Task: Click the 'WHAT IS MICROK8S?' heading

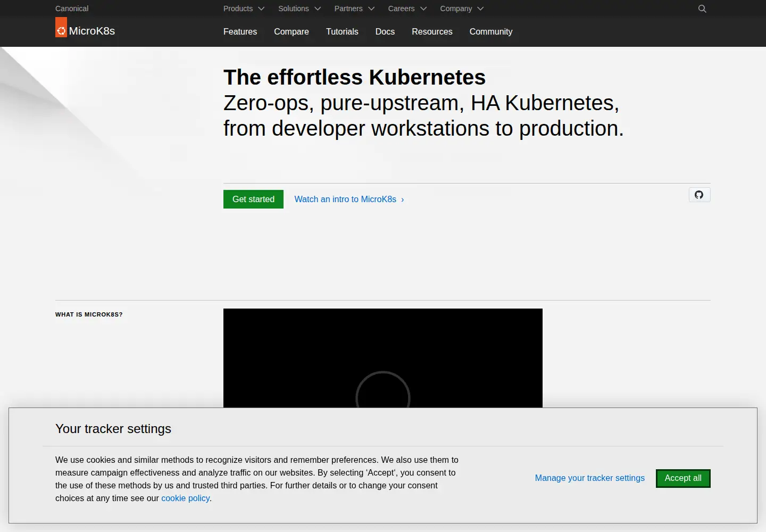Action: point(89,314)
